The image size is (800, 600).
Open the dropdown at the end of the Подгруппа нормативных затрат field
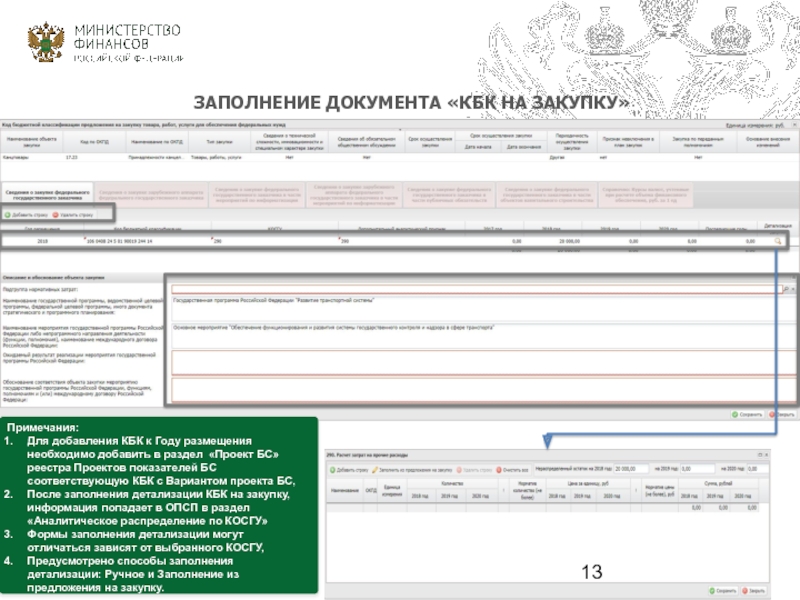pos(793,289)
